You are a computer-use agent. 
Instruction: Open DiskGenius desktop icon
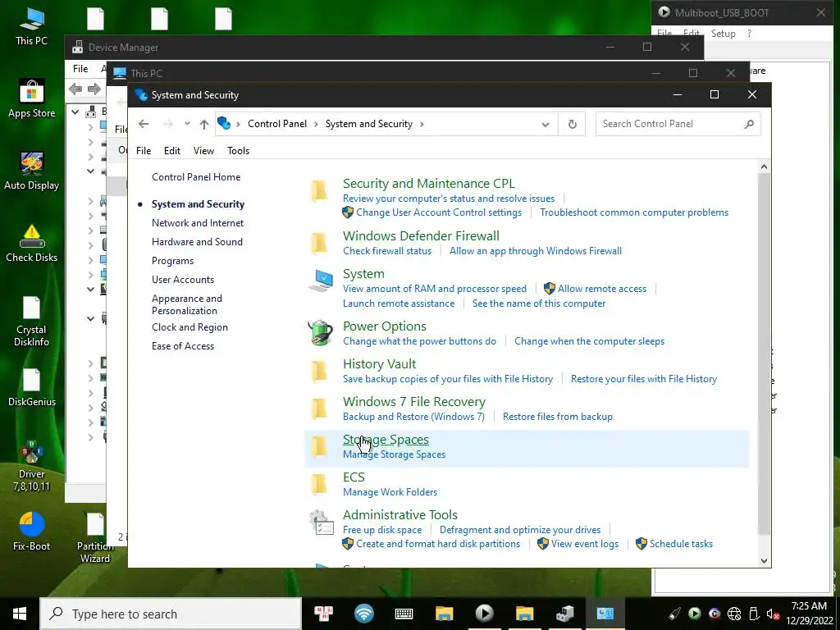(x=32, y=387)
